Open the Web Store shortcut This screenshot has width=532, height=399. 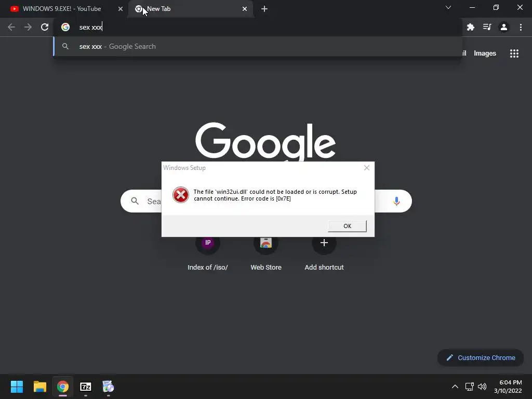(266, 253)
